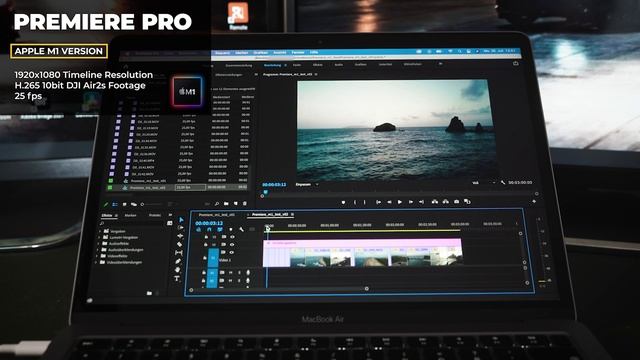The height and width of the screenshot is (360, 640).
Task: Open the Effekte panel tab
Action: click(x=107, y=216)
